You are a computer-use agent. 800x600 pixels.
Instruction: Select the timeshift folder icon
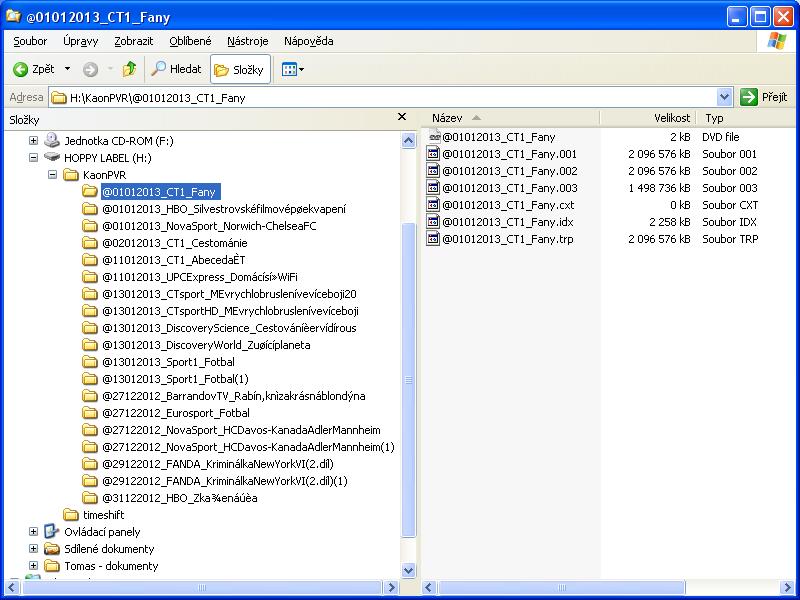70,515
